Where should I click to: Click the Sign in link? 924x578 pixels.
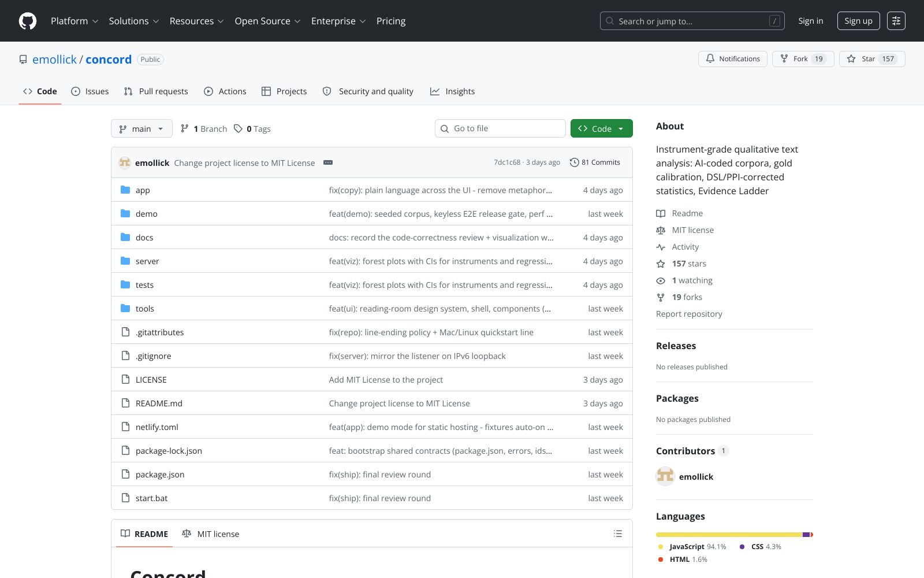(x=811, y=21)
